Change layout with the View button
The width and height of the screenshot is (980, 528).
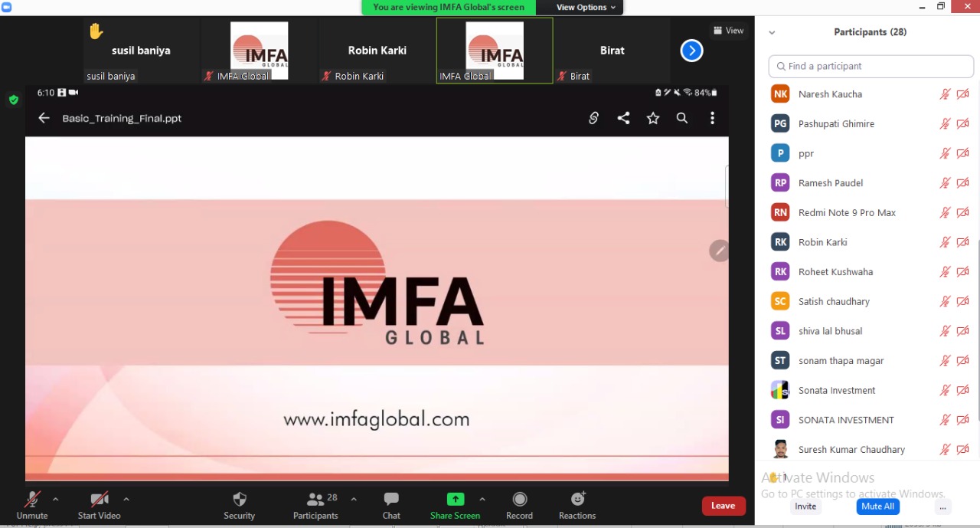pos(728,31)
